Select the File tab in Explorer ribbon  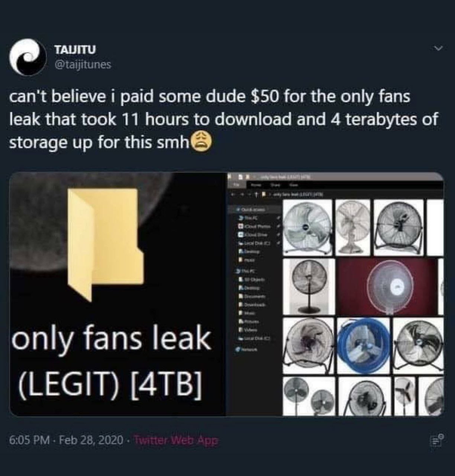(x=236, y=184)
